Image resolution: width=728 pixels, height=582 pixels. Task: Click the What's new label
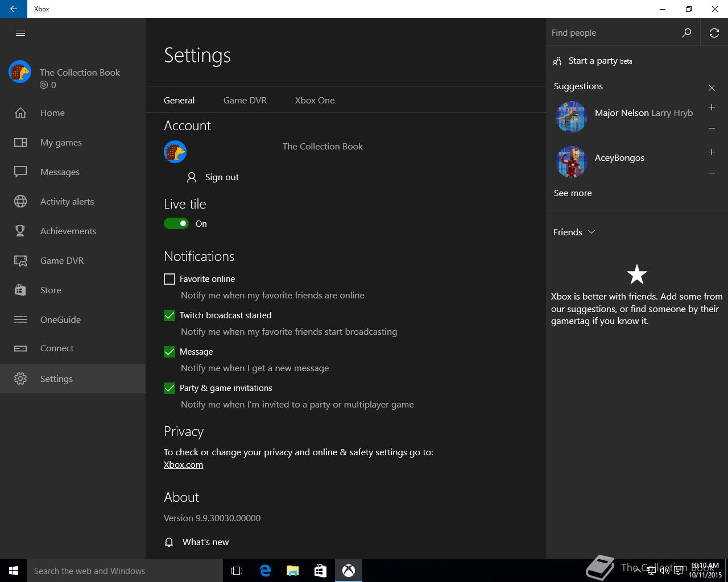[205, 542]
